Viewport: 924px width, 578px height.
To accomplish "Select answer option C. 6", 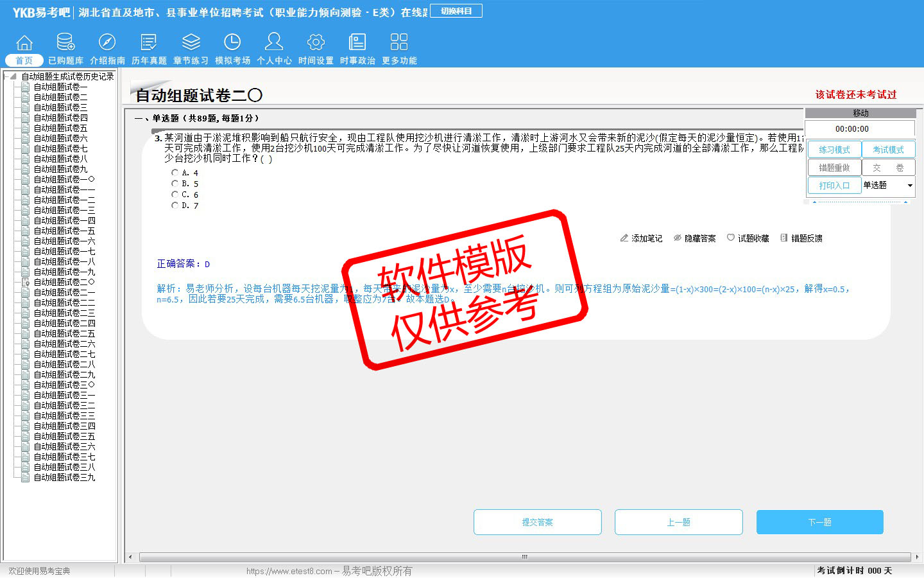I will click(x=175, y=195).
